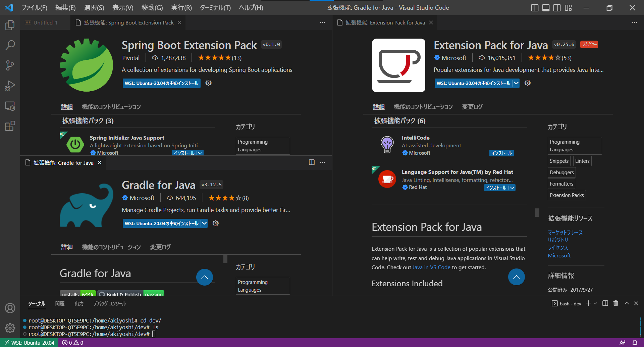Switch to デバッグ コンソール tab

tap(109, 303)
